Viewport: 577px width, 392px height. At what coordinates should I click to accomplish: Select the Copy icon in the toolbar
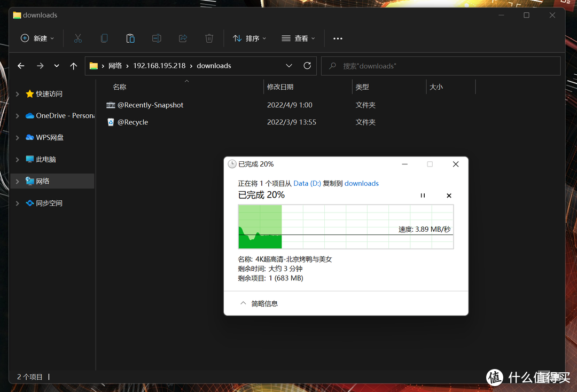104,38
